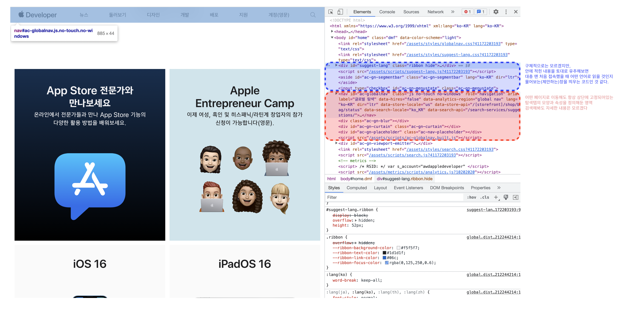Screen dimensions: 644x310
Task: Collapse the body element node
Action: coord(332,38)
